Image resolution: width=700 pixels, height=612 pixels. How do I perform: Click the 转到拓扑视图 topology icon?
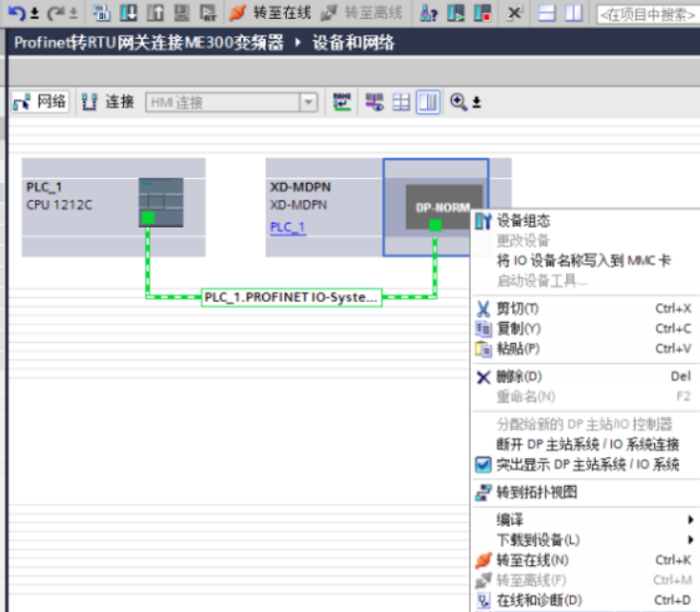point(485,492)
